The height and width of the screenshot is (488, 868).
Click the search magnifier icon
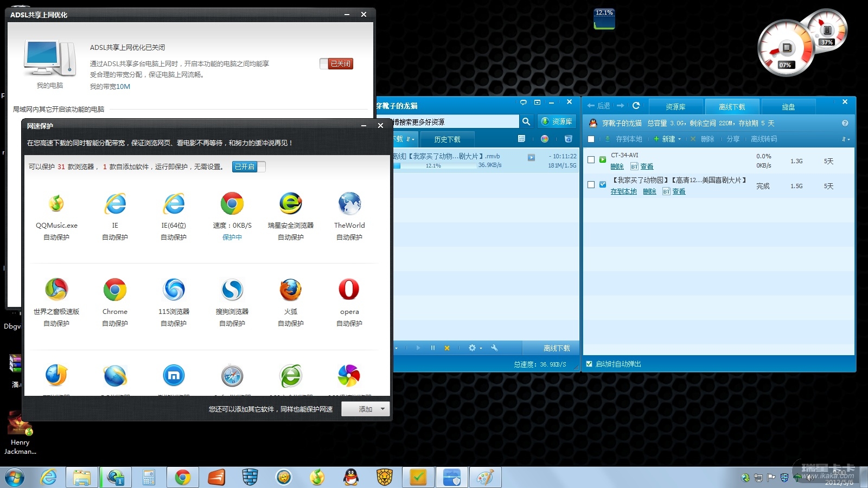526,121
